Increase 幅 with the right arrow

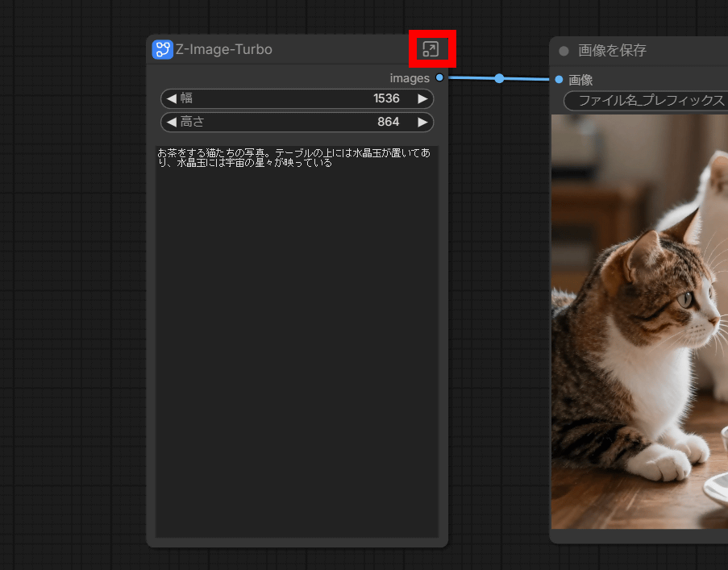(x=422, y=99)
